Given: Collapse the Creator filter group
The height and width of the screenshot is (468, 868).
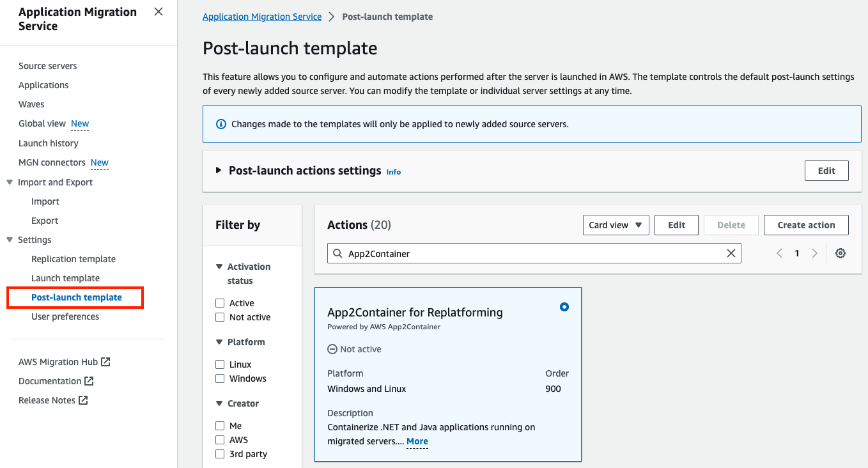Looking at the screenshot, I should click(x=219, y=403).
